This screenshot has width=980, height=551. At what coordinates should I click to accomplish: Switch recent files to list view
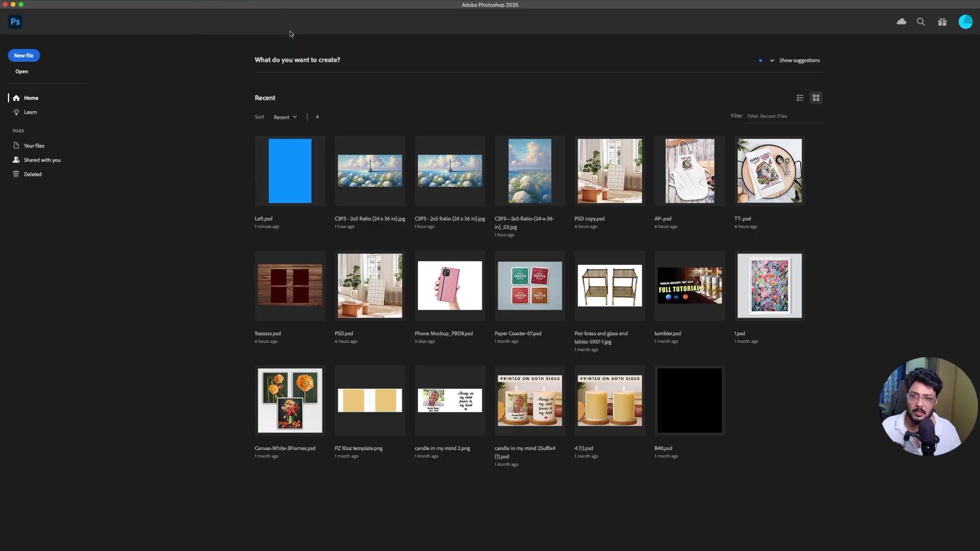800,97
